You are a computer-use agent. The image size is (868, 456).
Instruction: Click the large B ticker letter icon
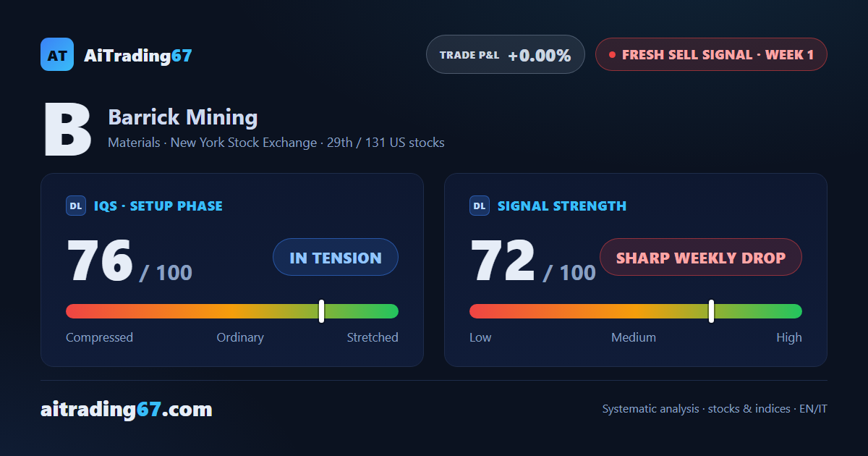[67, 130]
